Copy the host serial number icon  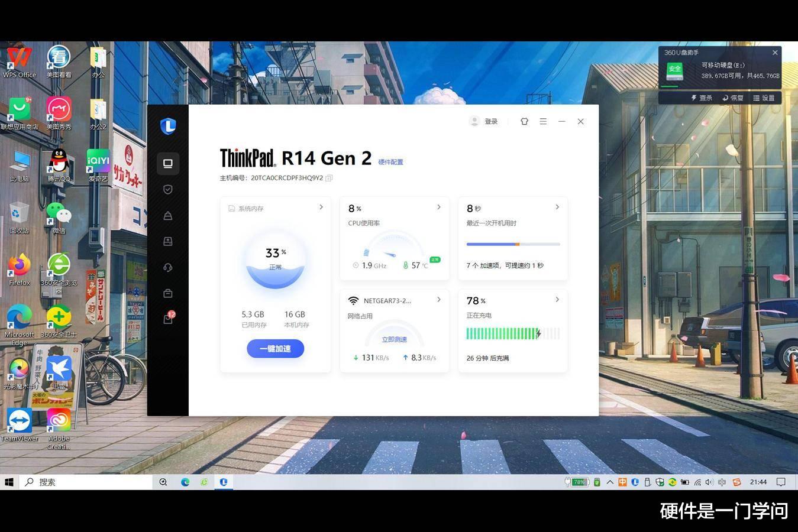coord(329,178)
